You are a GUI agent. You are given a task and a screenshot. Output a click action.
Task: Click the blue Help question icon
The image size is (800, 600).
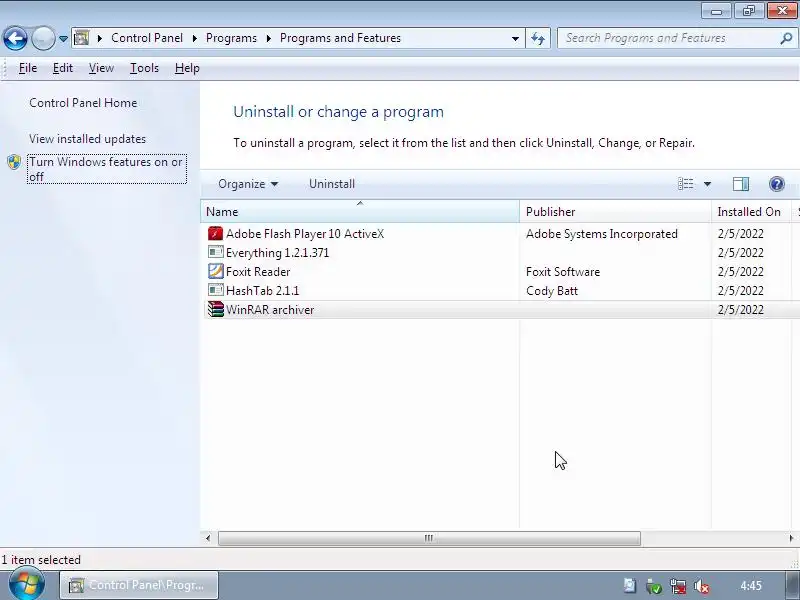[777, 184]
